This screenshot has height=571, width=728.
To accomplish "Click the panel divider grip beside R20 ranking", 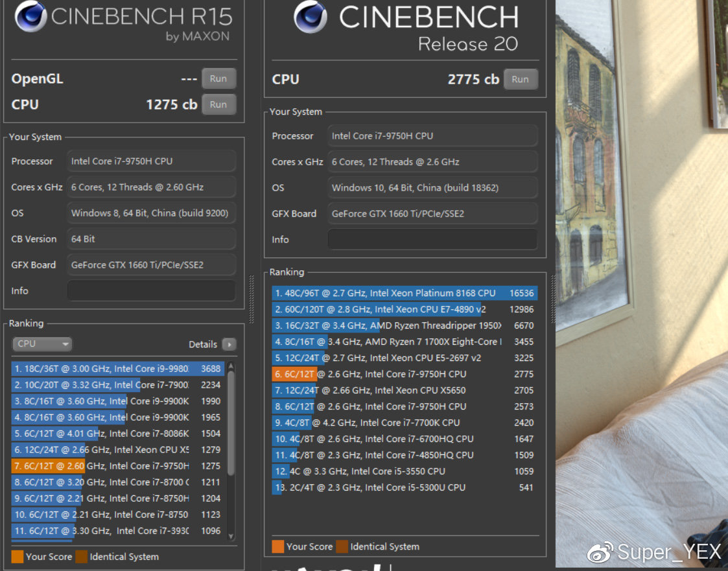I will (x=553, y=299).
